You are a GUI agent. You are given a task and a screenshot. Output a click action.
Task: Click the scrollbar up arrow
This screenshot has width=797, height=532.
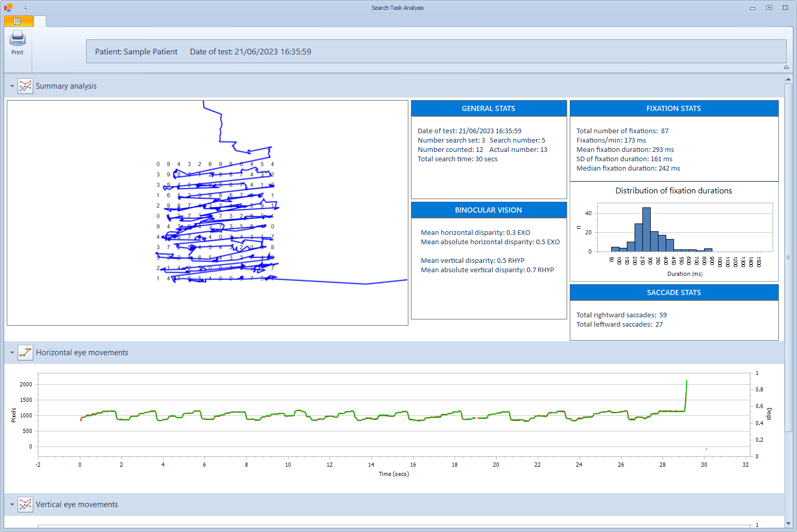(788, 79)
